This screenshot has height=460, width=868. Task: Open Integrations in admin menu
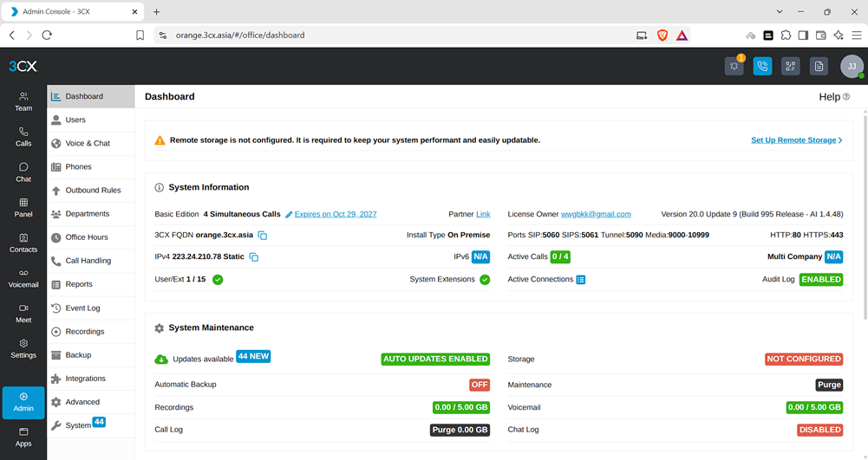point(91,379)
